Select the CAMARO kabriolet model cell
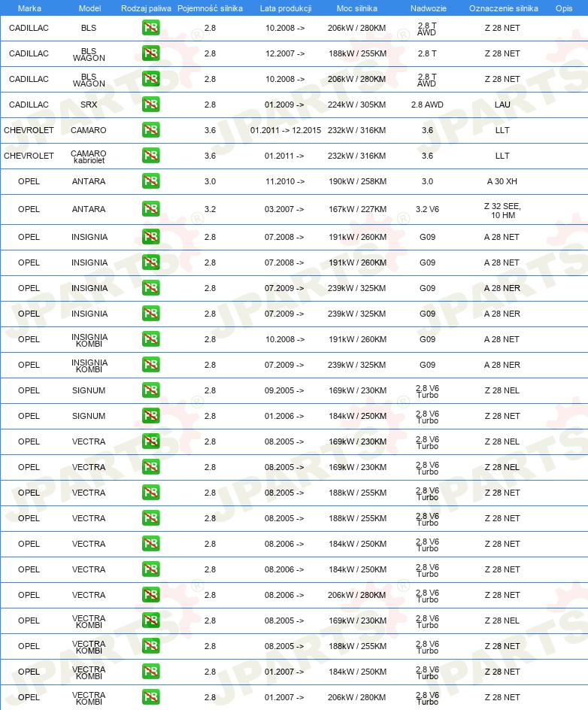Screen dimensions: 588x710 click(x=89, y=156)
